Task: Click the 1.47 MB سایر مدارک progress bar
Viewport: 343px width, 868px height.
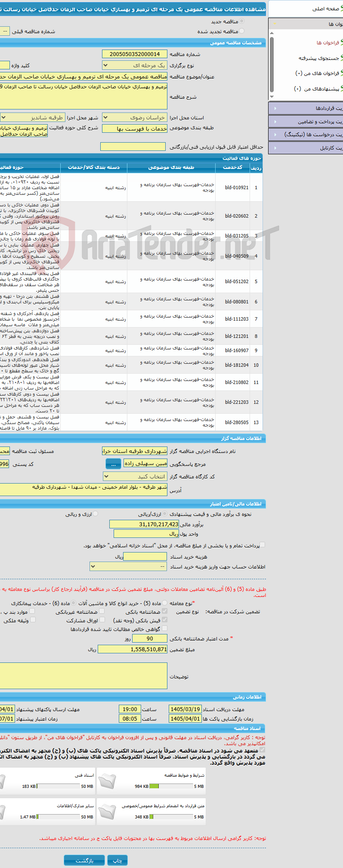Action: click(58, 817)
